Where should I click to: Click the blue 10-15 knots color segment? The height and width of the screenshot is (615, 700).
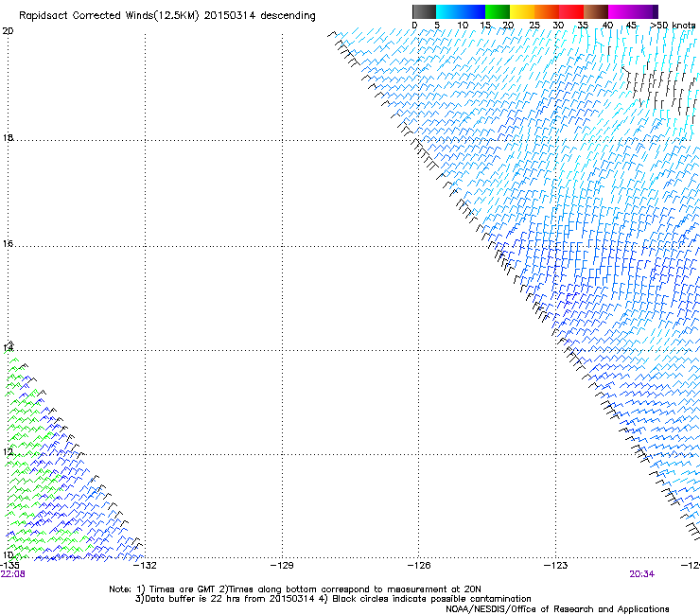tap(473, 11)
